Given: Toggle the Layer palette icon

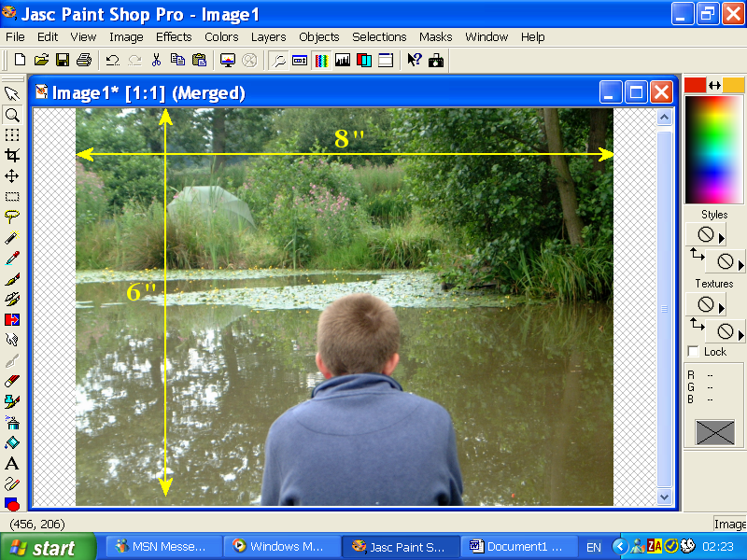Looking at the screenshot, I should click(x=364, y=60).
